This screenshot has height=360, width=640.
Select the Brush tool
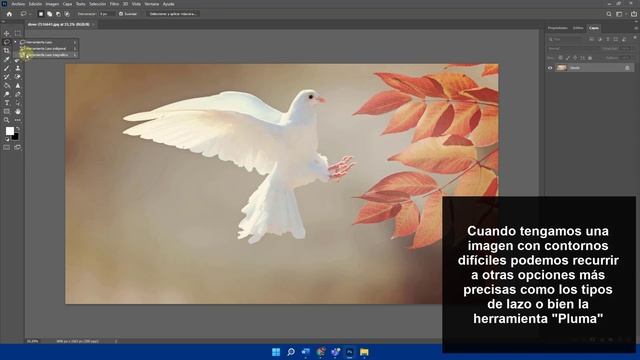(x=7, y=68)
